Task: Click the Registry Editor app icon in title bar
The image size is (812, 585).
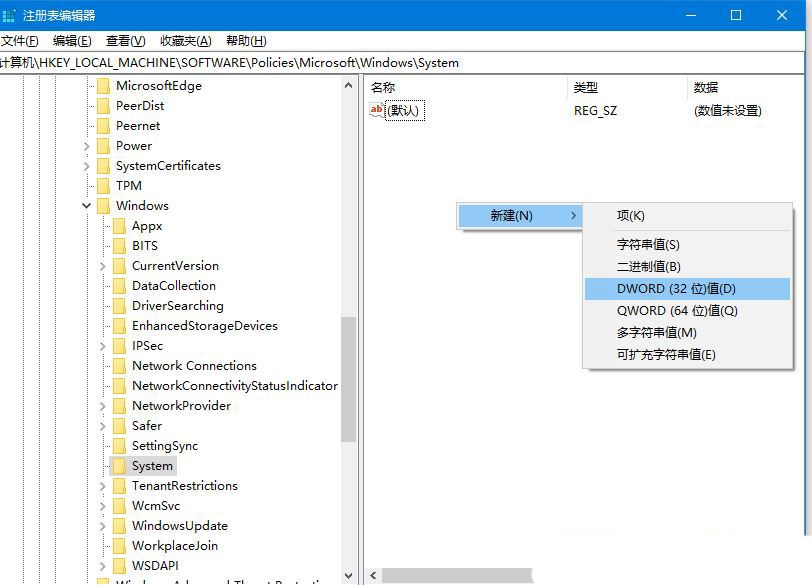Action: tap(8, 16)
